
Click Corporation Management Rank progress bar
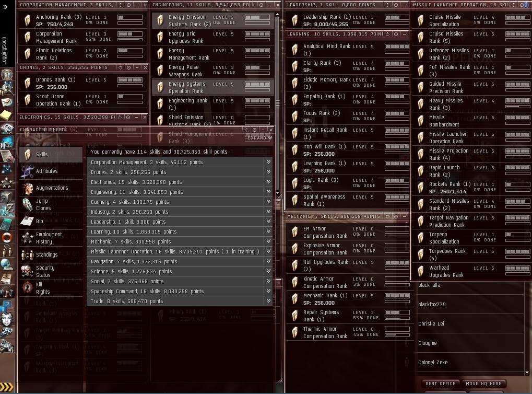point(130,40)
